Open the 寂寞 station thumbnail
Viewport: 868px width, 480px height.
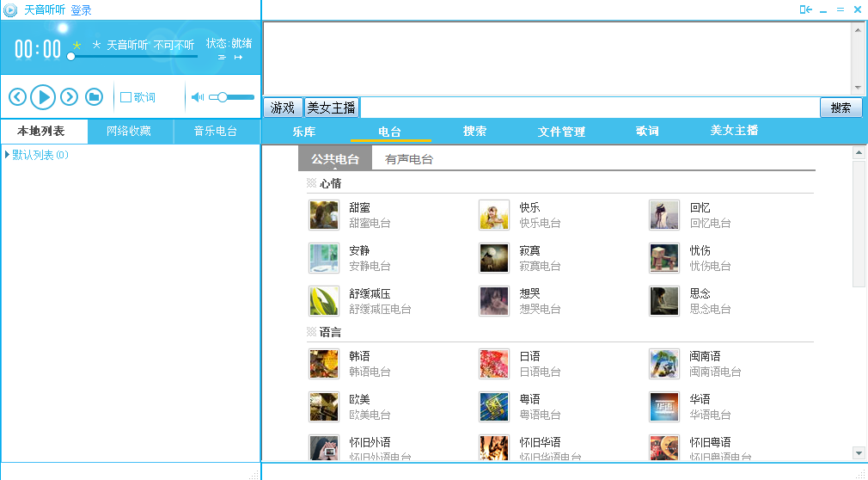494,258
